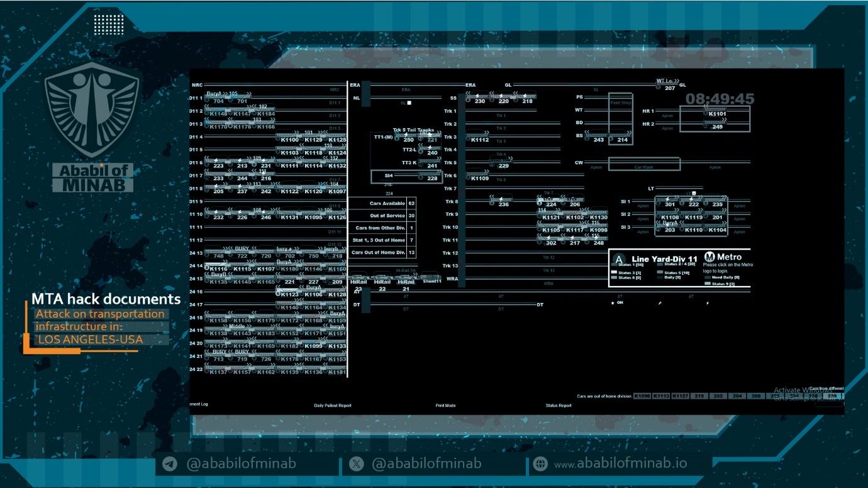Switch to Print Mode
The width and height of the screenshot is (868, 488).
pos(445,406)
